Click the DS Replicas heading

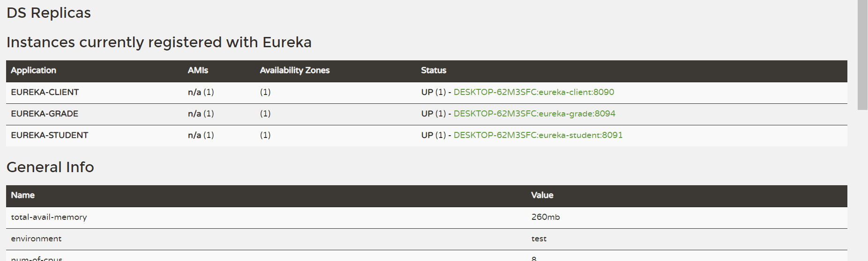[x=49, y=13]
